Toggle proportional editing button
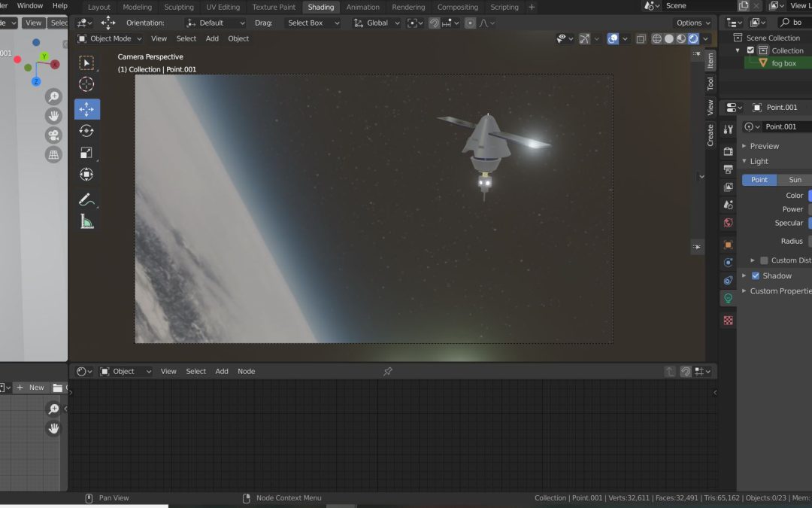 470,23
